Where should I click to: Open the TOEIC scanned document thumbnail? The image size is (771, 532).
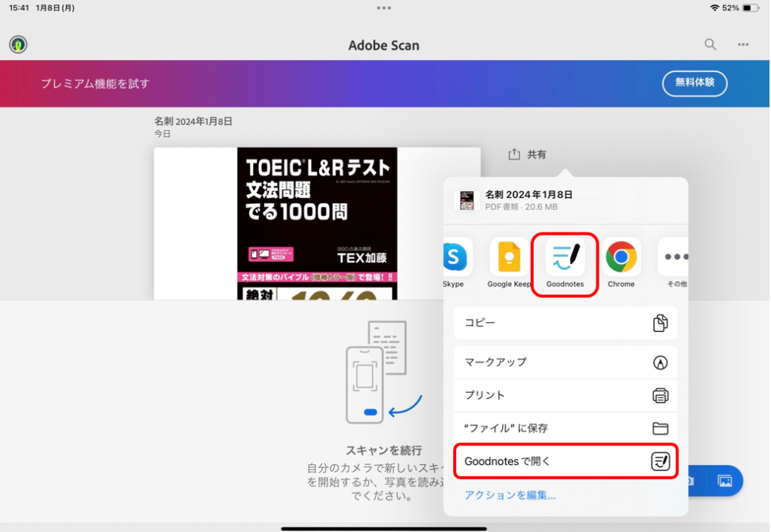coord(317,223)
